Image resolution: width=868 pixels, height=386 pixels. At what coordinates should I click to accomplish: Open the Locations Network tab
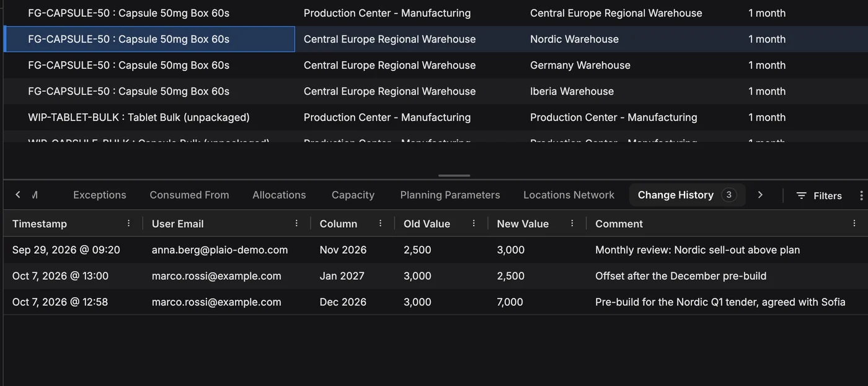click(x=569, y=195)
